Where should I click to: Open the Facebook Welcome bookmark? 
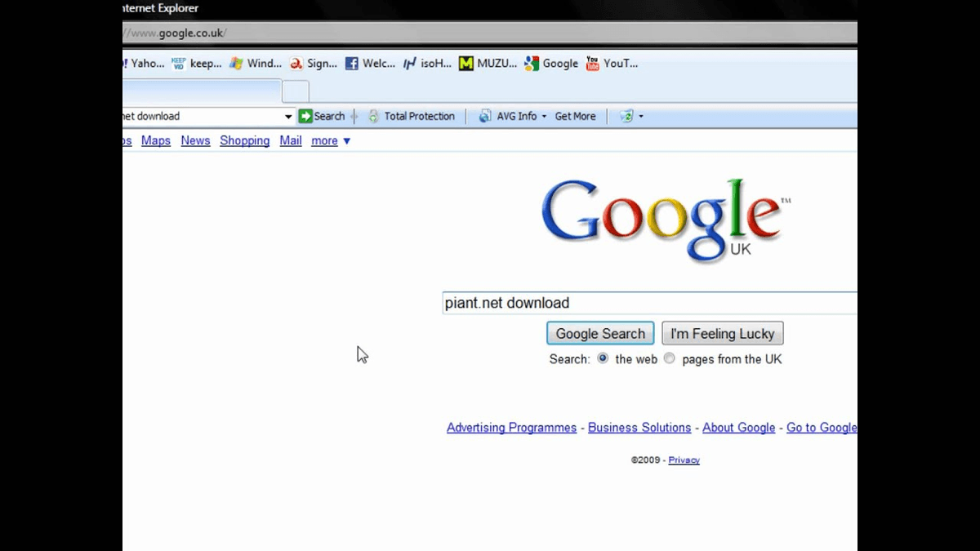[x=369, y=64]
